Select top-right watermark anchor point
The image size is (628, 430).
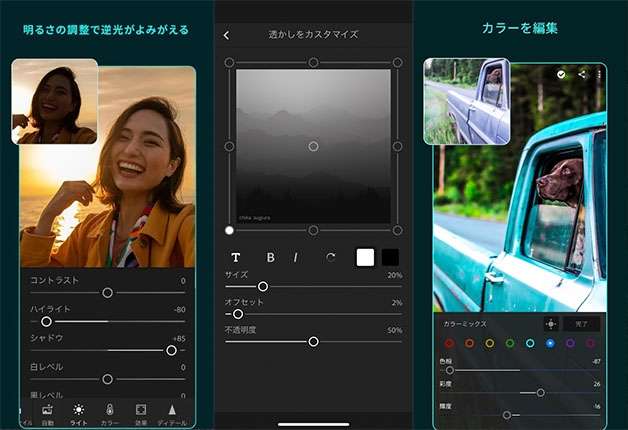pos(397,62)
